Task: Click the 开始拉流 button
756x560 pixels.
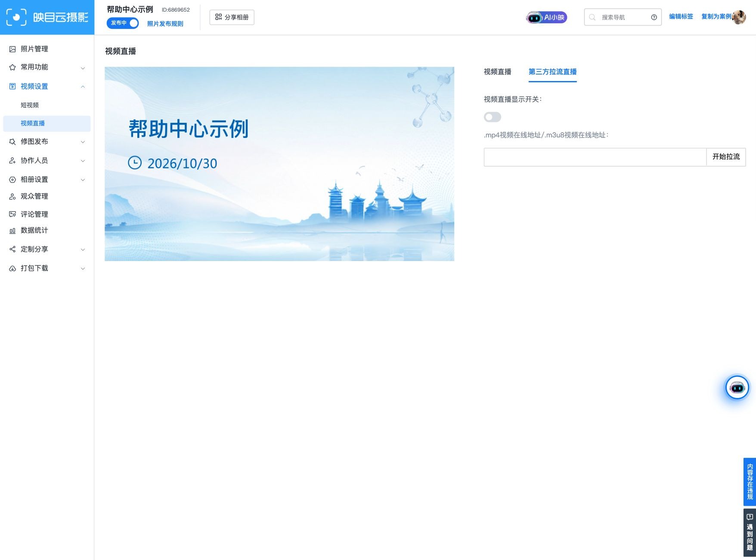Action: 726,157
